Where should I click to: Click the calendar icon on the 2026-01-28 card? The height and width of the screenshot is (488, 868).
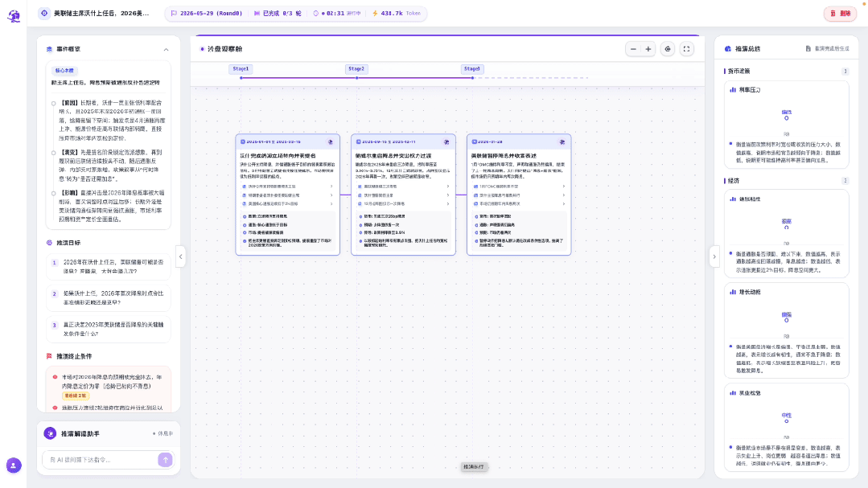click(475, 142)
